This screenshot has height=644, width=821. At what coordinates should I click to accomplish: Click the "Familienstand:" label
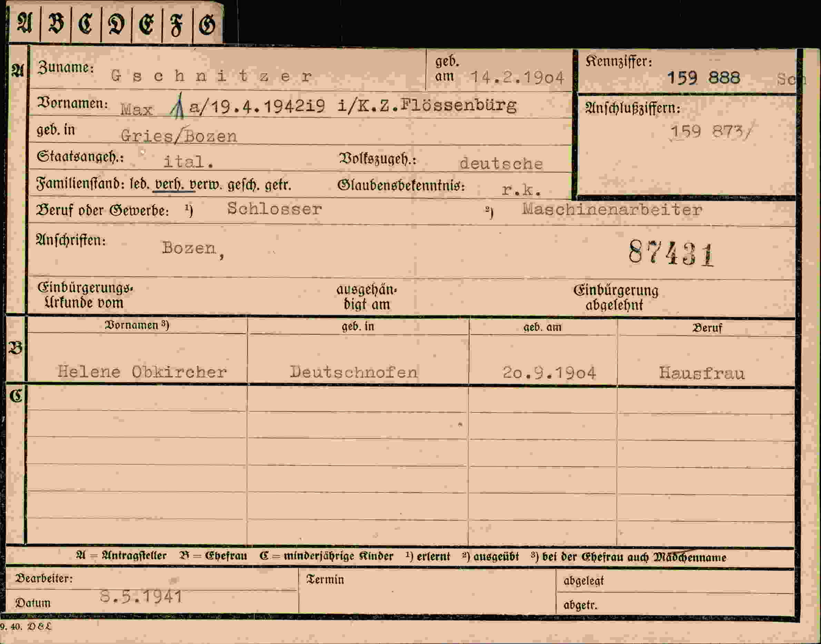tap(80, 184)
